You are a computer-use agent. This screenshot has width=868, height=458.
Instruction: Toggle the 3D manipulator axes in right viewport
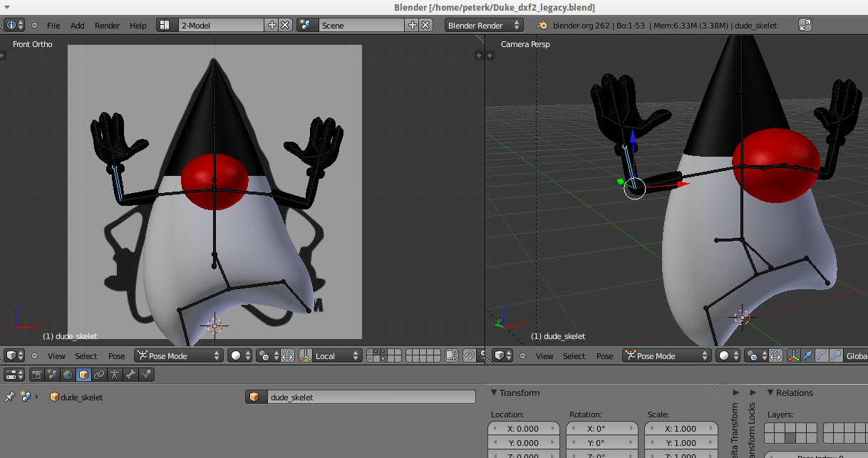coord(794,355)
